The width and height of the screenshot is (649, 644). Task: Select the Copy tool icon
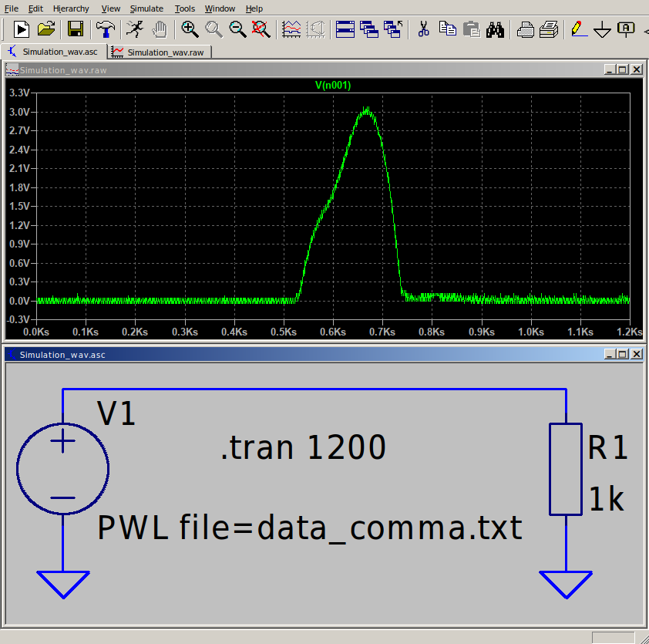[447, 29]
